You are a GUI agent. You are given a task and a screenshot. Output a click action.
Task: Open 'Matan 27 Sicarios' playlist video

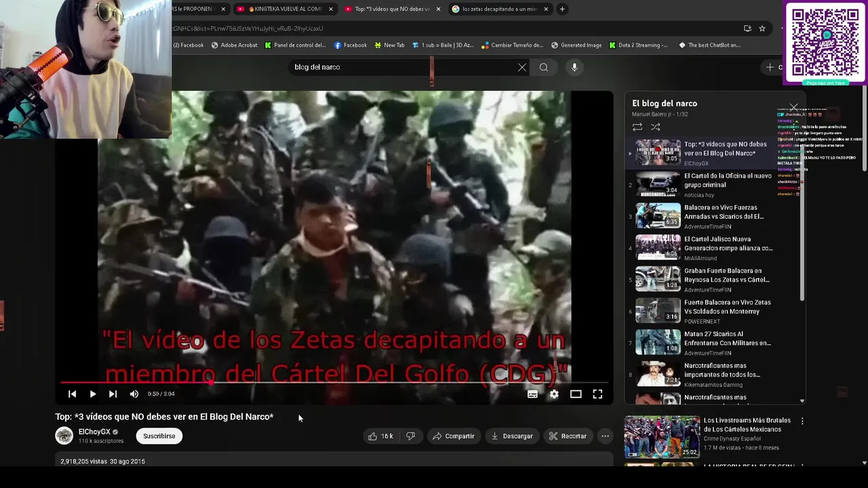(x=712, y=344)
